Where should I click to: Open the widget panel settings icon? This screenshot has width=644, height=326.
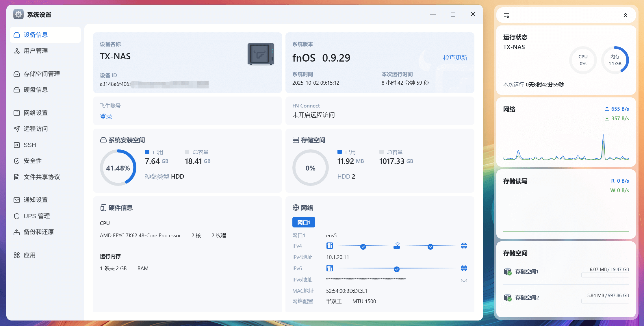point(506,15)
